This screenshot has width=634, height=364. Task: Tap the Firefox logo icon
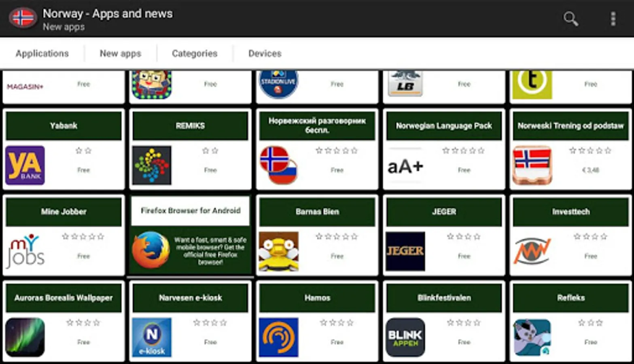(x=151, y=250)
